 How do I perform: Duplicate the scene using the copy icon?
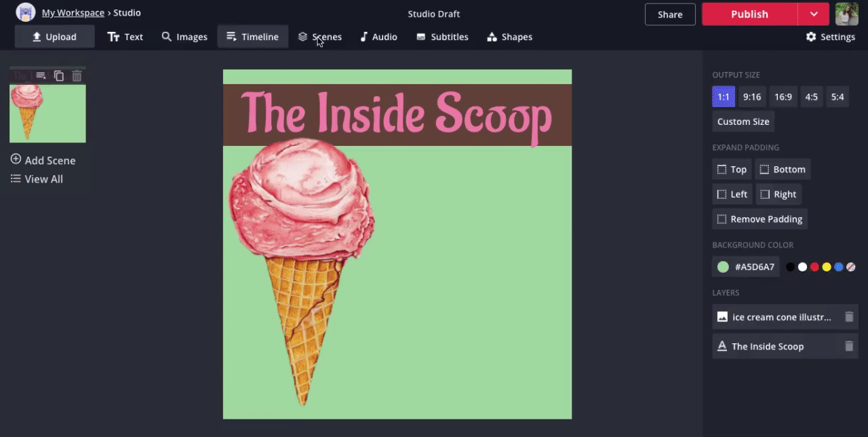coord(59,76)
